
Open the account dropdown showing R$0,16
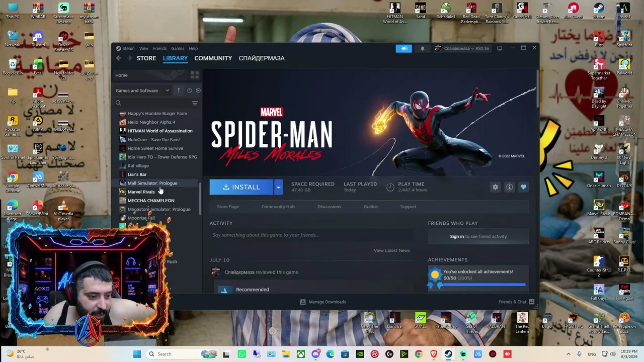[462, 48]
